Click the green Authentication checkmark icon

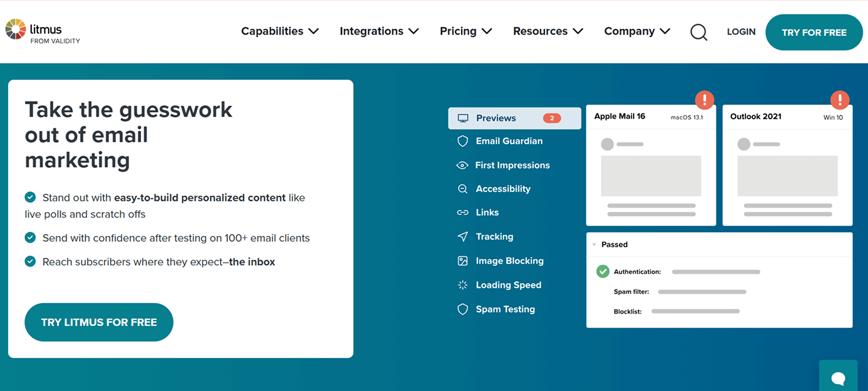click(x=603, y=271)
